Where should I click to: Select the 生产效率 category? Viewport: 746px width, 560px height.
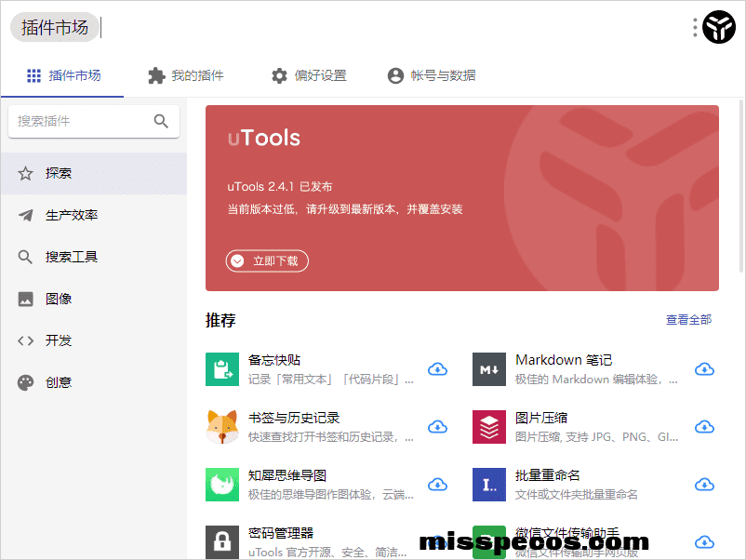click(x=72, y=215)
